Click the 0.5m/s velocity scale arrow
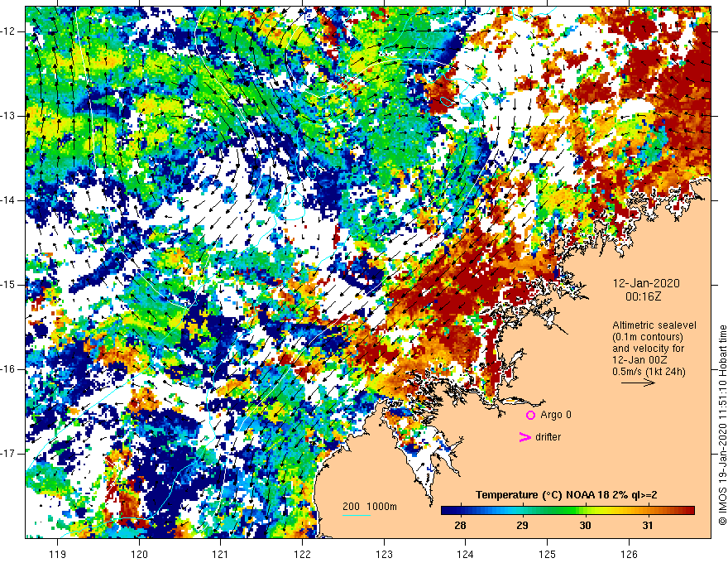Viewport: 728px width, 563px height. (x=638, y=383)
